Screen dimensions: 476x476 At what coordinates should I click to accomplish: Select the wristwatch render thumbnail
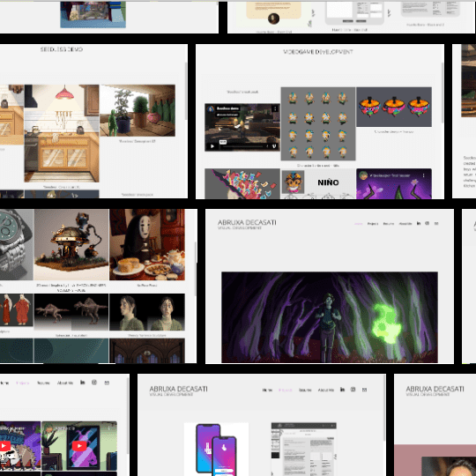[17, 244]
